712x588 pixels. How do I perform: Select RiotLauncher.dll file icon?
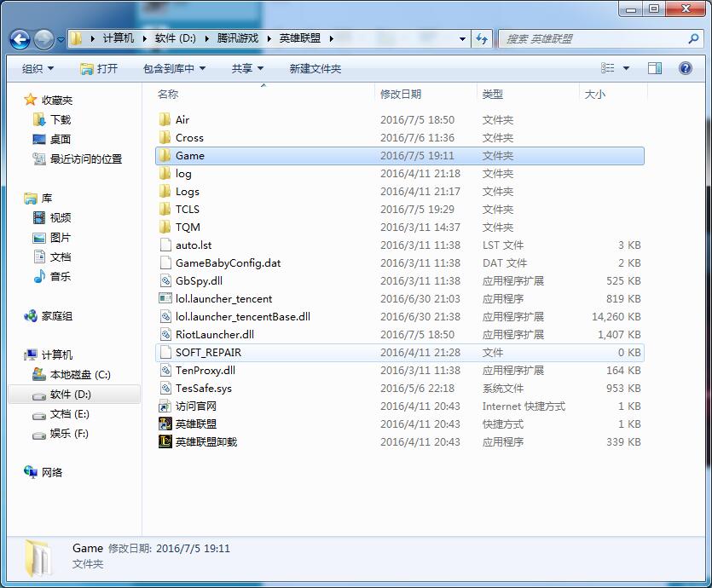coord(165,334)
